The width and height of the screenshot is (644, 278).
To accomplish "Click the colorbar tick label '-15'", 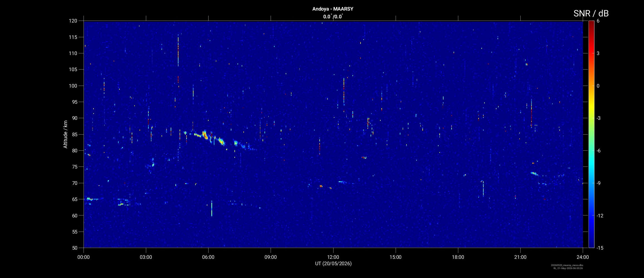I will (600, 248).
